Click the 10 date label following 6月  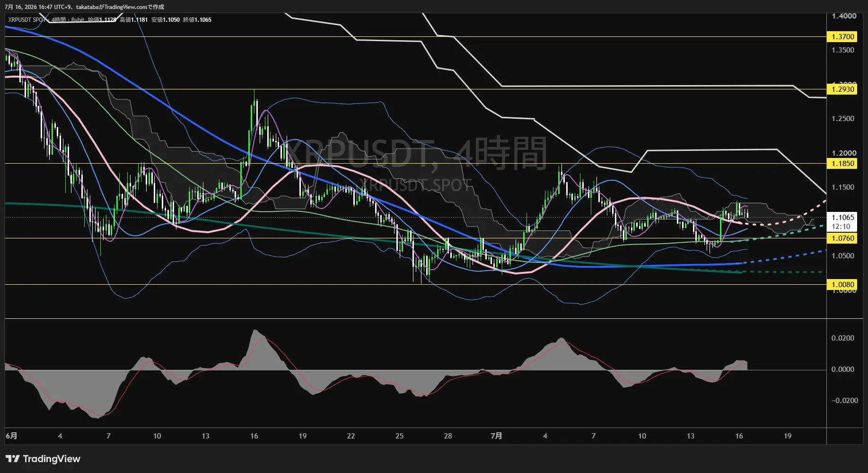[157, 436]
